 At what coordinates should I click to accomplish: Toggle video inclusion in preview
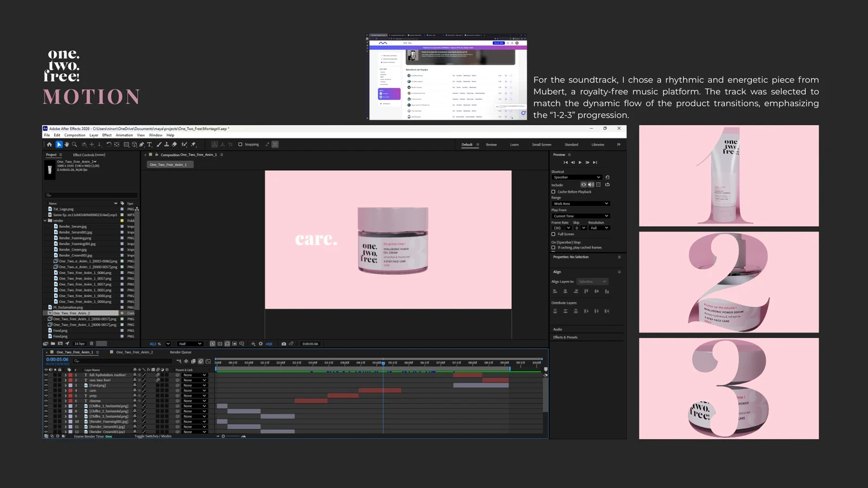pyautogui.click(x=584, y=185)
